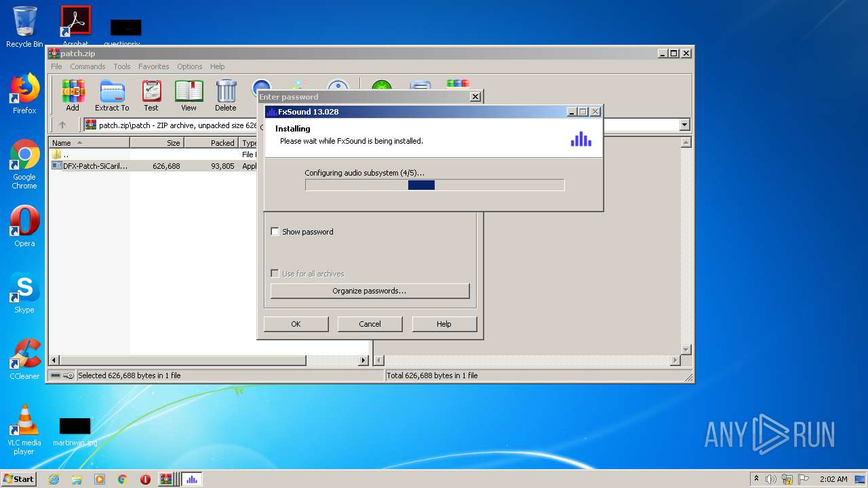The height and width of the screenshot is (488, 868).
Task: Click the down arrow of the vertical scrollbar
Action: point(686,349)
